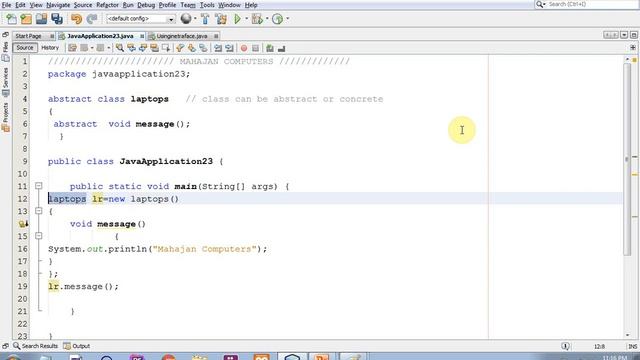Click the notifications icon in status bar

(x=565, y=346)
